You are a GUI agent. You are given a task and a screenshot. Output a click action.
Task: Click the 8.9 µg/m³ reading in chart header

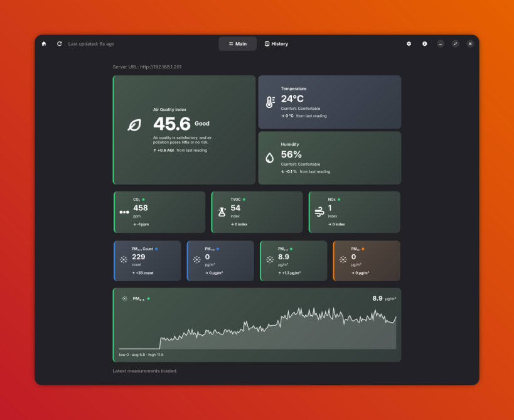(x=384, y=298)
